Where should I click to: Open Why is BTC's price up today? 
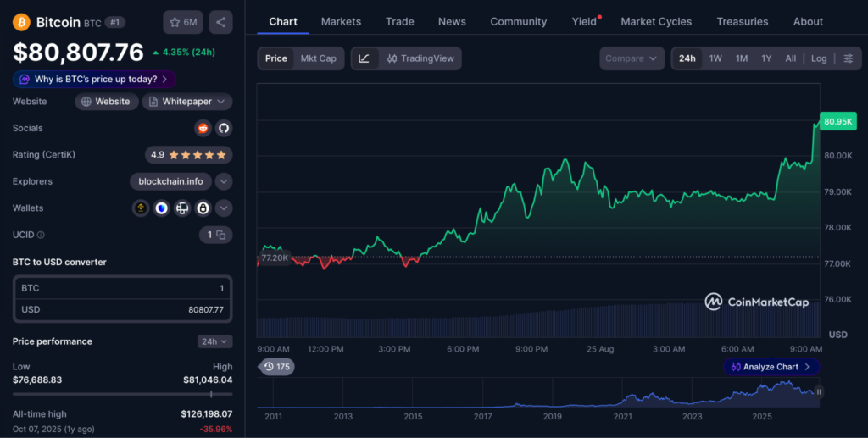95,79
